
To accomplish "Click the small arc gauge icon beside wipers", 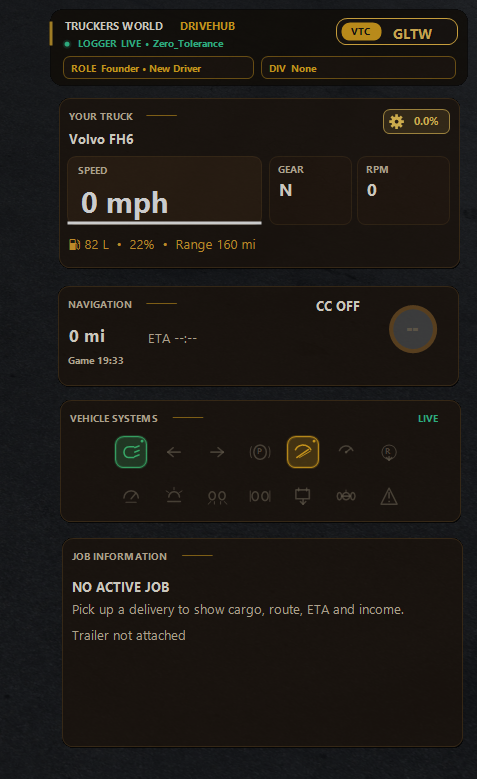I will (x=346, y=450).
